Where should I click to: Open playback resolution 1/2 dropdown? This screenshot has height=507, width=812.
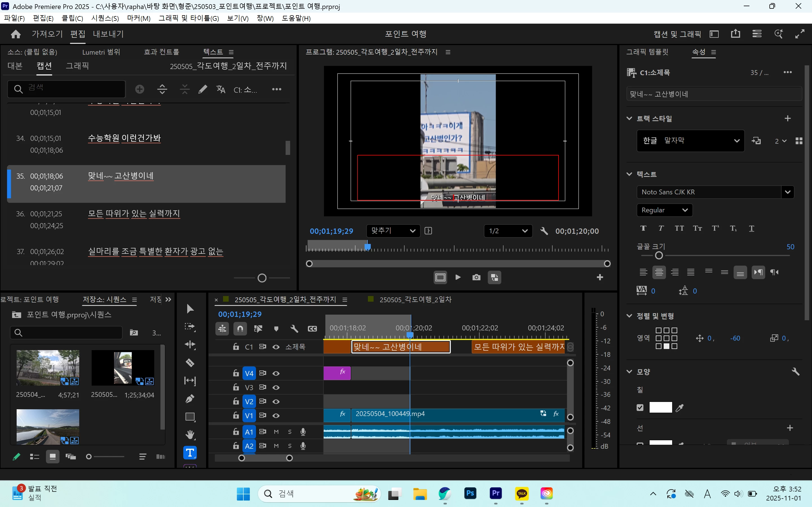[x=508, y=231]
